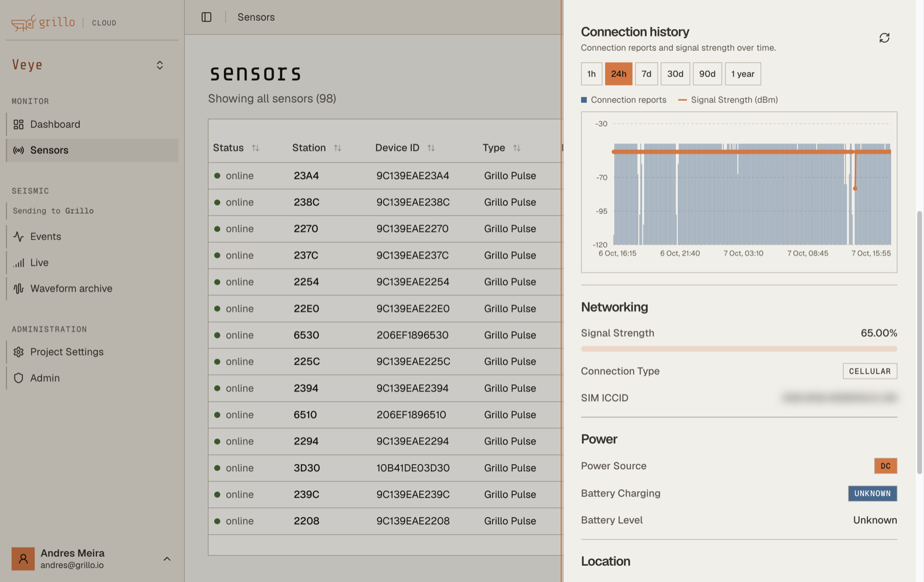Select the 90d time range

click(x=707, y=74)
